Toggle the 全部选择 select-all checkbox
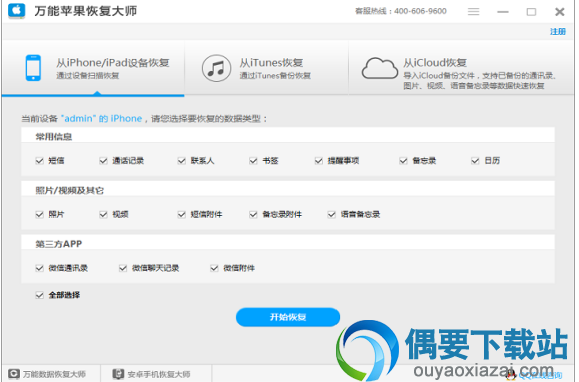This screenshot has height=382, width=579. (x=40, y=295)
